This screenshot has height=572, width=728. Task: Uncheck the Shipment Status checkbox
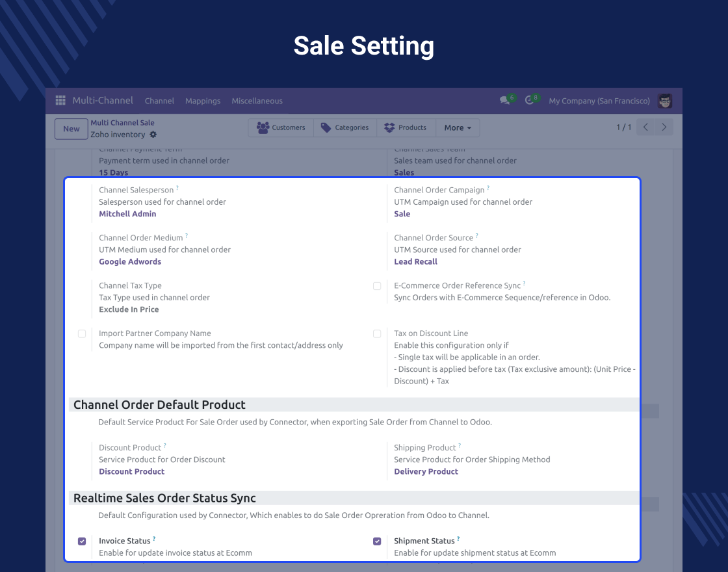377,541
